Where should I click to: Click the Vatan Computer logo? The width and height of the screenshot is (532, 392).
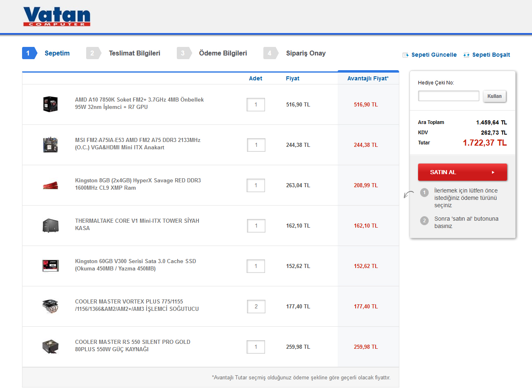(x=57, y=17)
